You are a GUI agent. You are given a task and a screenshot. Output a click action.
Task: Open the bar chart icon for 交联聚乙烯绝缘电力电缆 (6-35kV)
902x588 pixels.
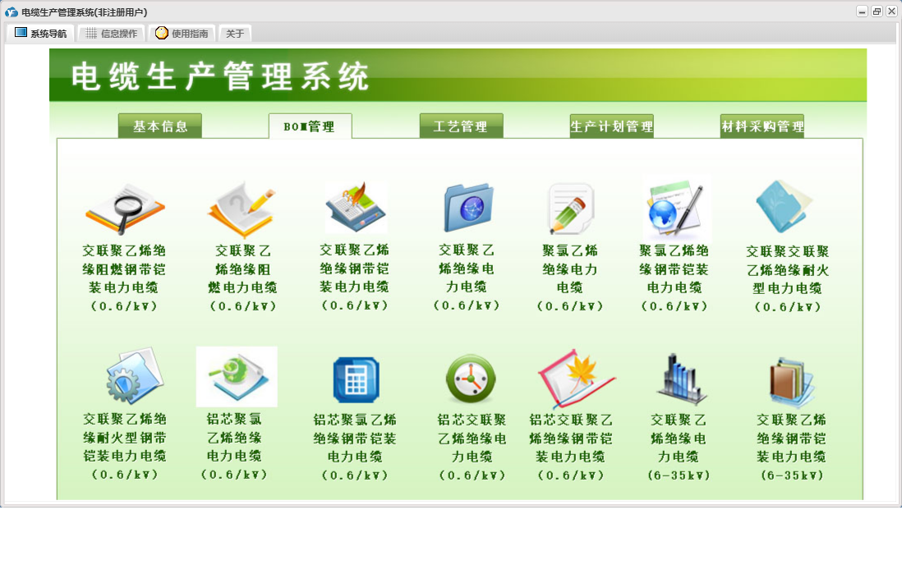pos(682,378)
